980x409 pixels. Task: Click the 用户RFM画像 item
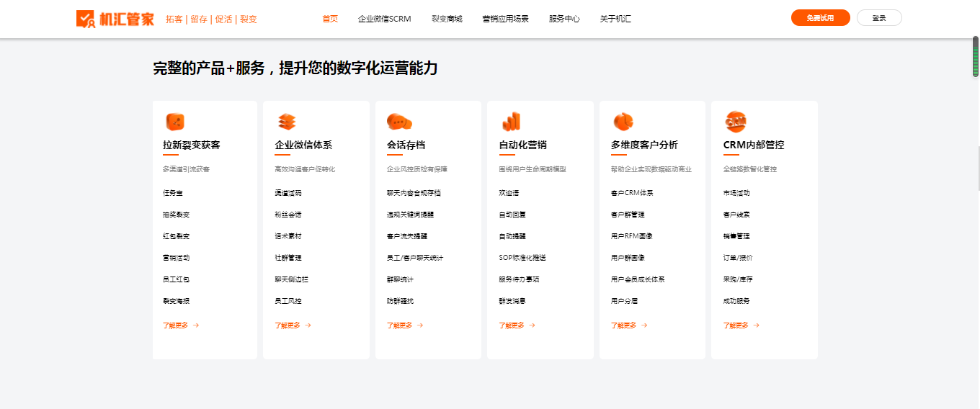tap(632, 236)
